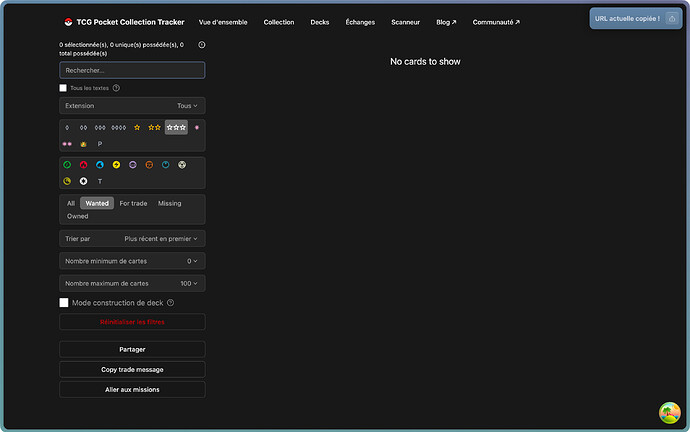This screenshot has height=432, width=690.
Task: Select the olive Dragon energy type
Action: click(x=67, y=181)
